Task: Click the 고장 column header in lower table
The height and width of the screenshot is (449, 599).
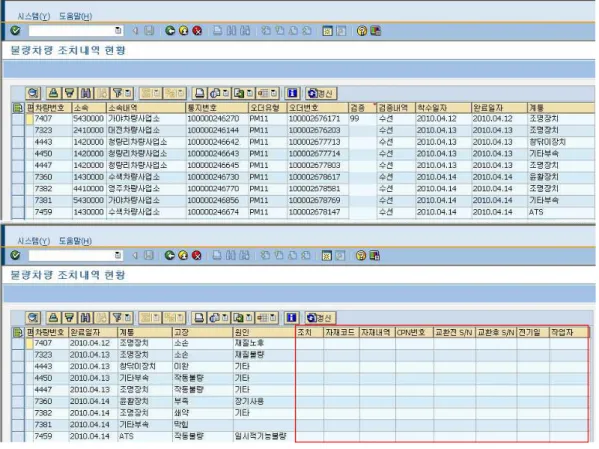Action: [x=202, y=332]
